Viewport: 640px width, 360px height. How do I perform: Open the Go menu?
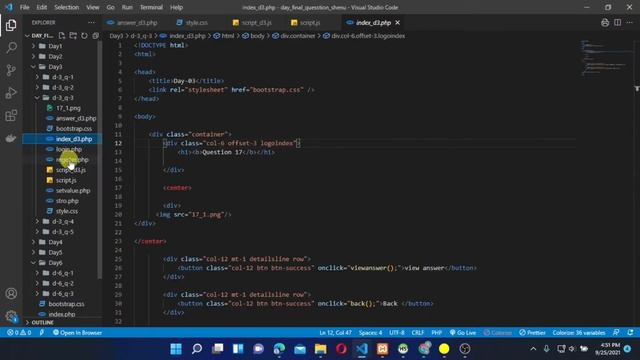click(111, 7)
